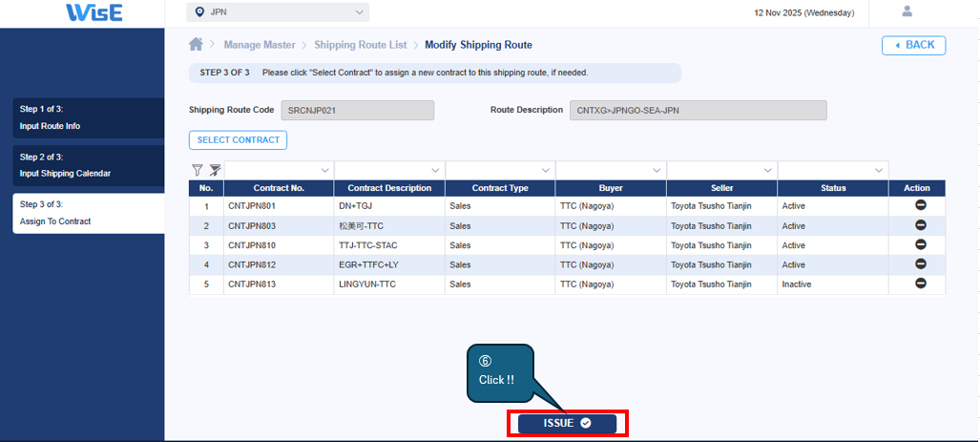Click the filter funnel icon
The width and height of the screenshot is (980, 442).
tap(198, 170)
